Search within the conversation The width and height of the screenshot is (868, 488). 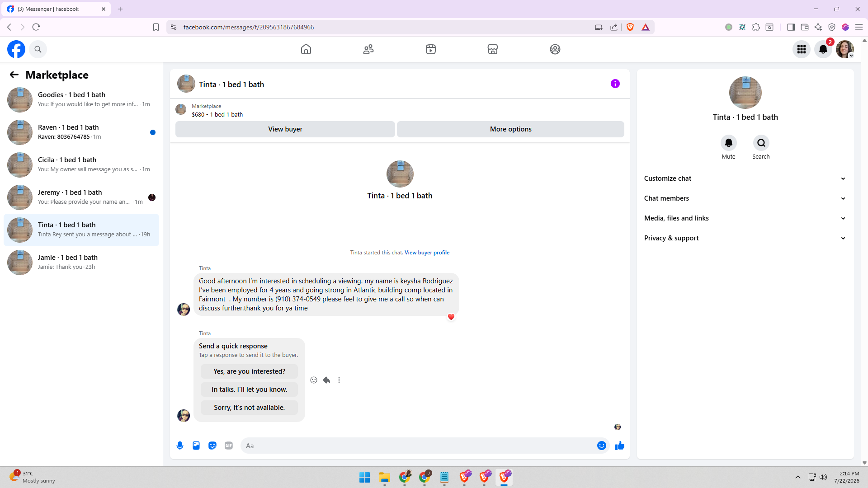click(x=761, y=143)
